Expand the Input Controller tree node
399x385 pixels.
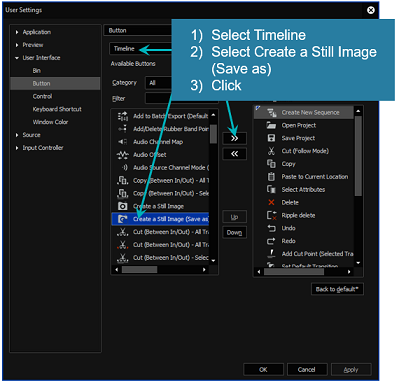pos(17,148)
